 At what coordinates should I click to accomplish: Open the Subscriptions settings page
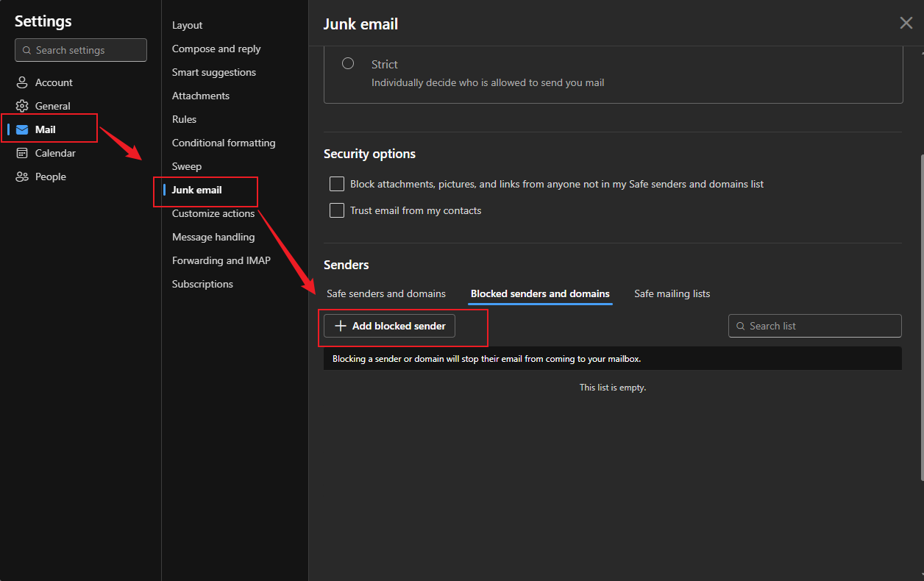[202, 283]
